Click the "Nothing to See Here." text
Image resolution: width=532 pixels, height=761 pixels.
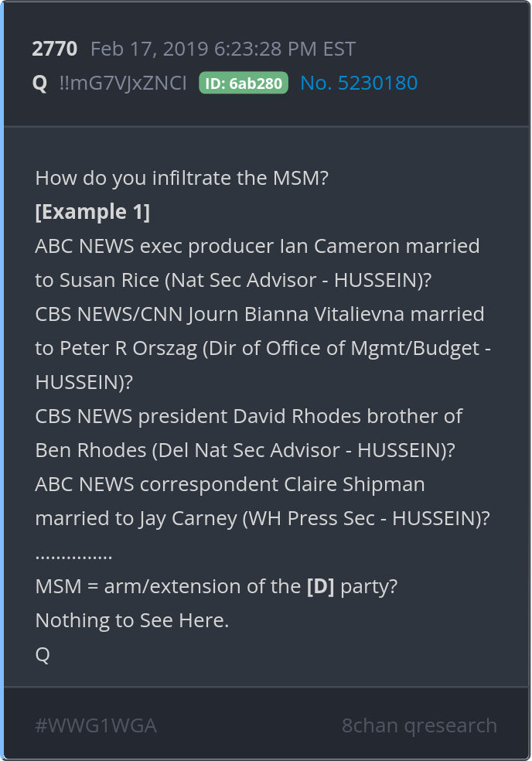point(132,620)
